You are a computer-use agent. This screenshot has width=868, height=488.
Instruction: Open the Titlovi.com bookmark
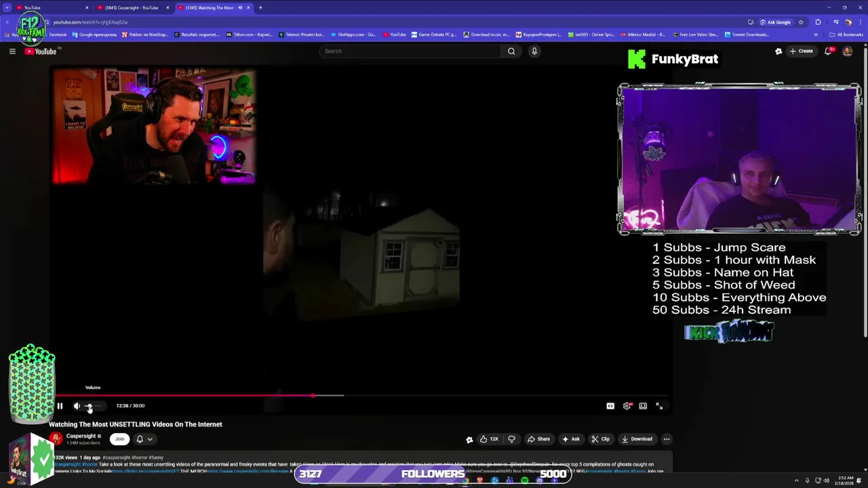tap(250, 35)
